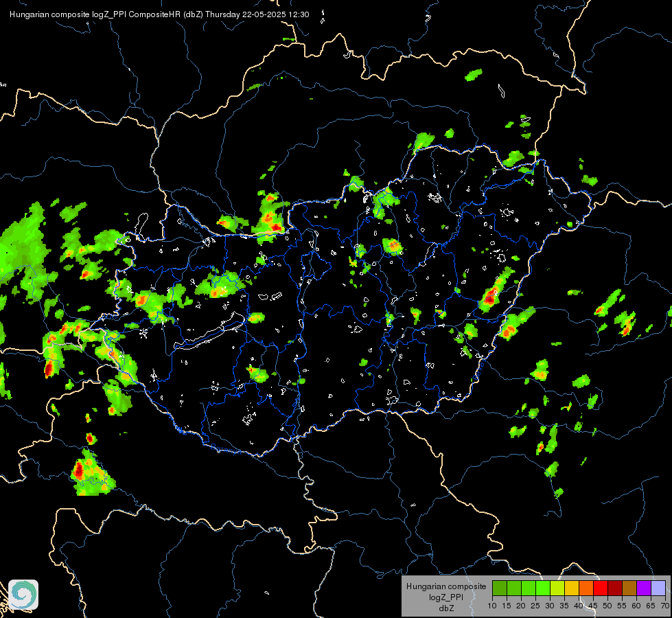Screen dimensions: 672x618
Task: Select the 45–50 dBZ bright red swatch
Action: pos(601,588)
